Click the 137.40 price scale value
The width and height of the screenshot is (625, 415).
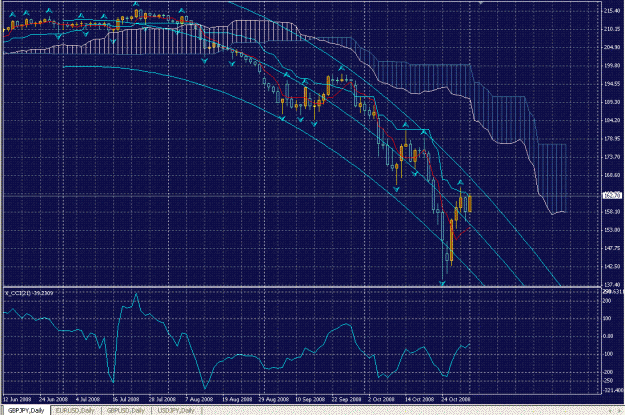tap(612, 284)
